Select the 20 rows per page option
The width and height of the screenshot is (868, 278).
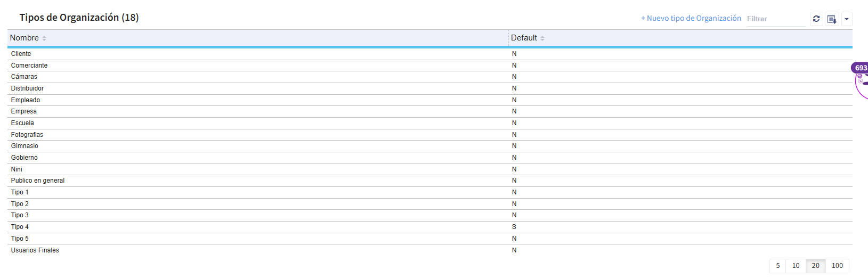click(x=815, y=266)
